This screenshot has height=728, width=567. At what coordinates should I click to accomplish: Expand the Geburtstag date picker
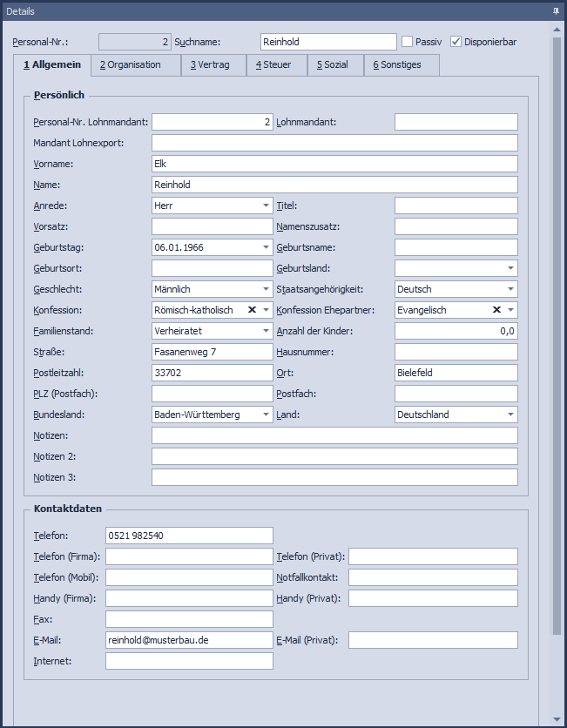click(x=265, y=247)
